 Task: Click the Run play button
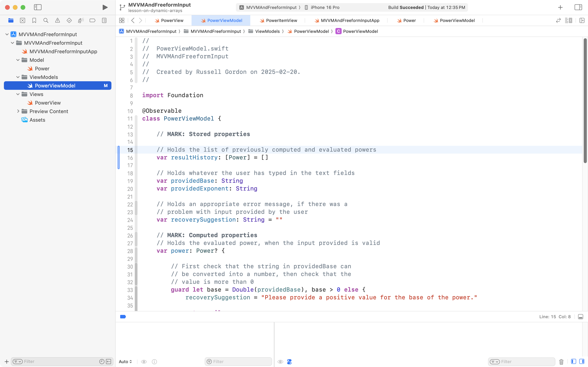click(105, 7)
